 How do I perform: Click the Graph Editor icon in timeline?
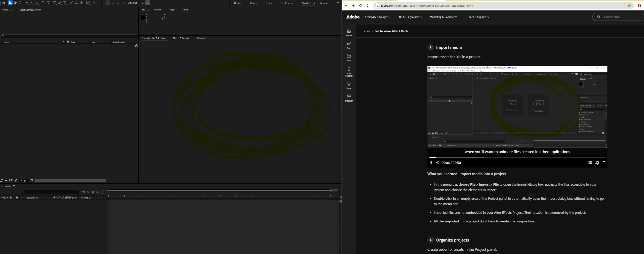pyautogui.click(x=103, y=192)
